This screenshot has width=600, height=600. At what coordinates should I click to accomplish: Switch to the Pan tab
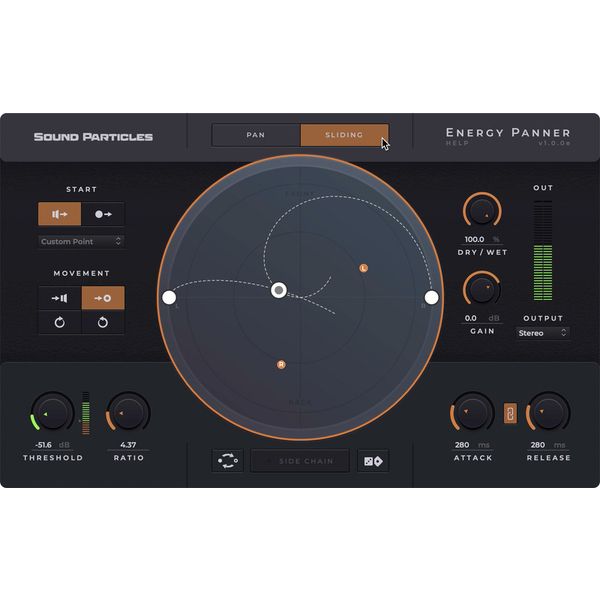(x=256, y=135)
